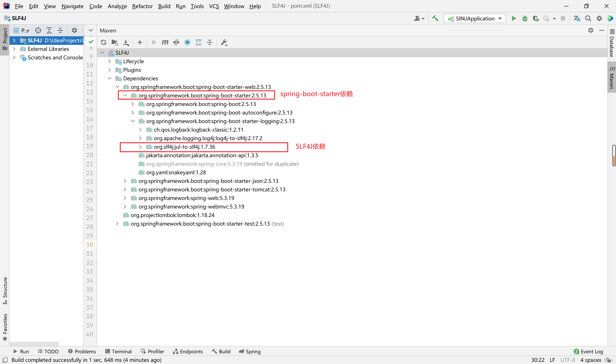Expand External Libraries in Project tree
This screenshot has height=364, width=616.
[14, 49]
